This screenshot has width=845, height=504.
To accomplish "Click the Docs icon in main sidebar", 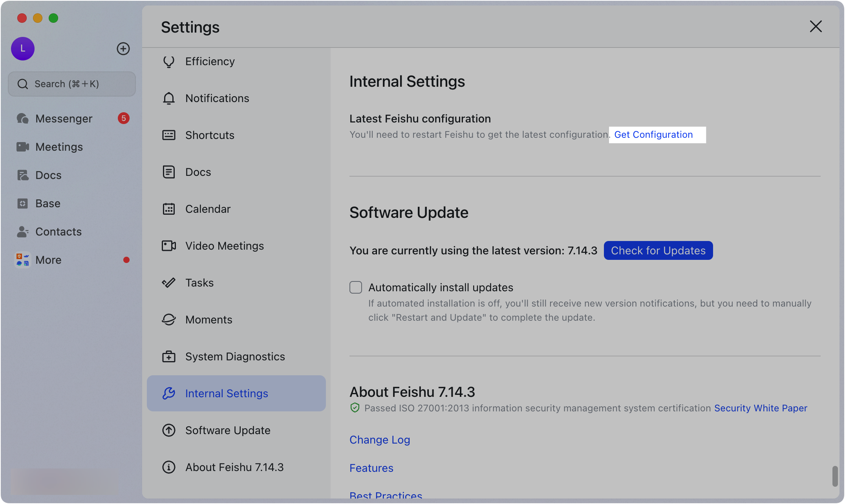I will [x=22, y=175].
